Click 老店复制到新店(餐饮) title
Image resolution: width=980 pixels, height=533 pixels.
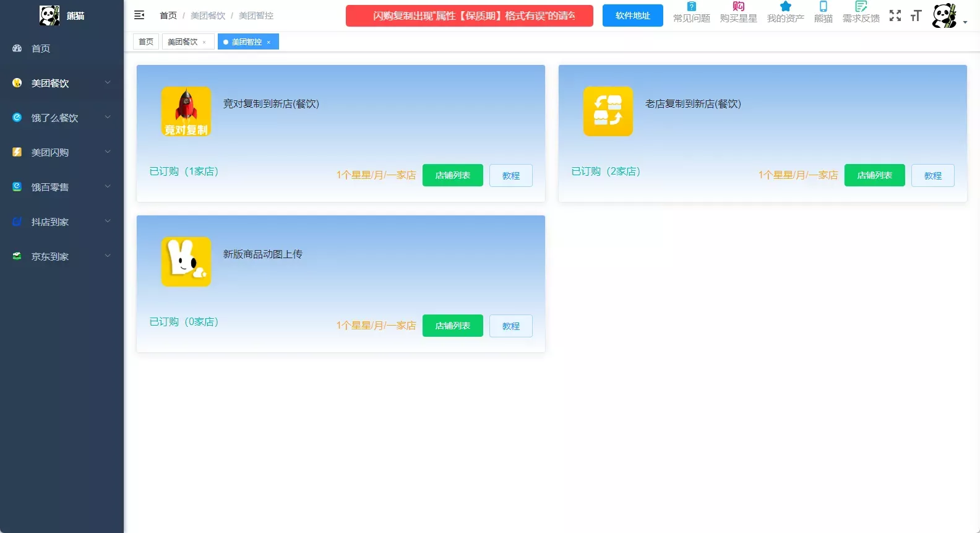point(693,103)
